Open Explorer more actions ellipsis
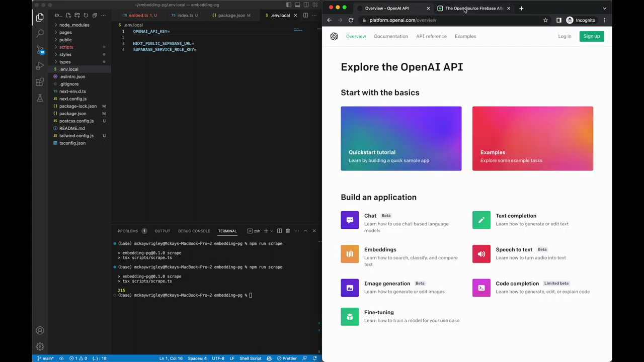This screenshot has height=362, width=644. (x=103, y=15)
